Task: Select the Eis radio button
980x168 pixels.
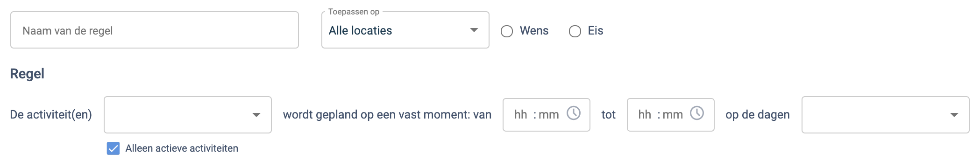Action: pyautogui.click(x=575, y=31)
